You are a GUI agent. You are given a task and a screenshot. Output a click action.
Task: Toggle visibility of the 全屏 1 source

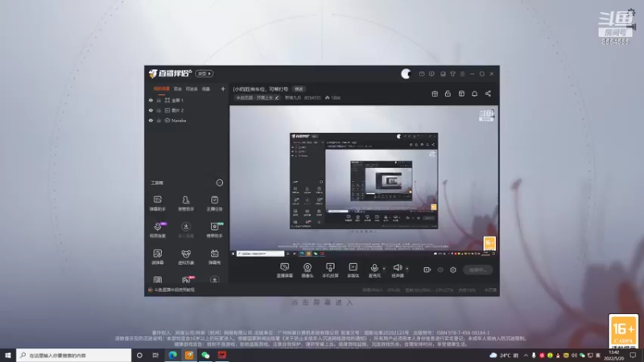point(151,100)
